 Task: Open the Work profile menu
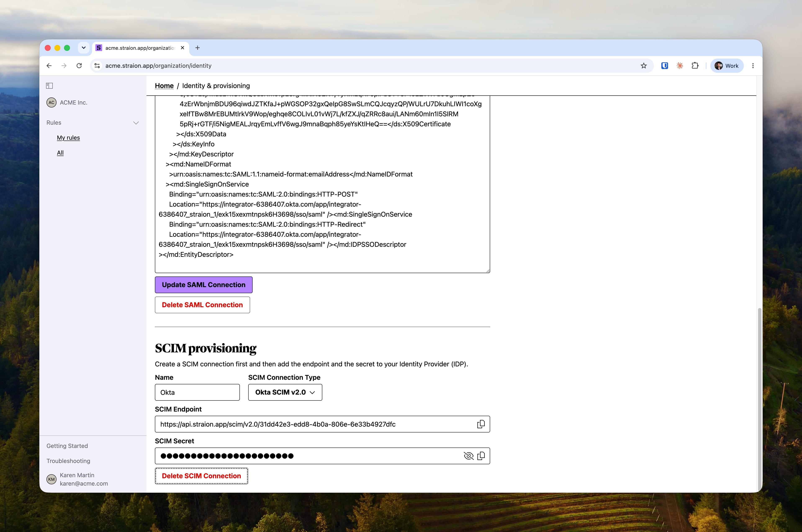[x=727, y=66]
